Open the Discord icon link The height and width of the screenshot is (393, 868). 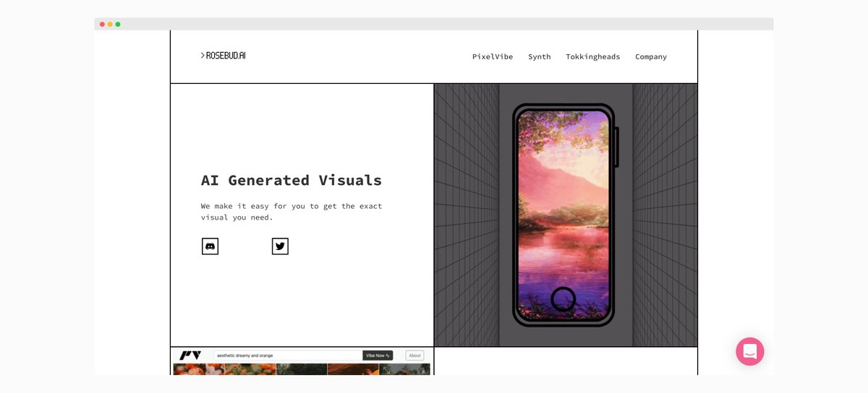point(210,246)
